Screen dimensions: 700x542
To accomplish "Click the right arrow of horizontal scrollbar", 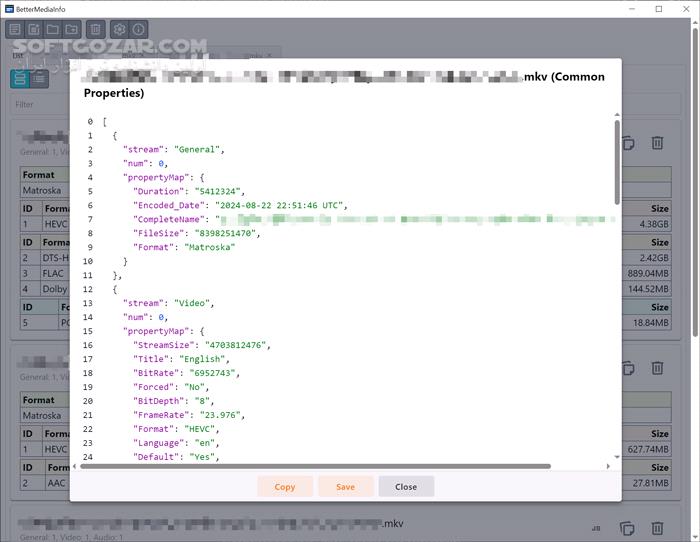I will [x=608, y=466].
